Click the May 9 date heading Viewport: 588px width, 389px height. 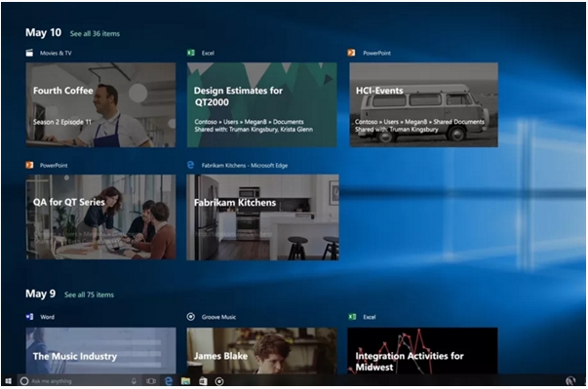(40, 293)
